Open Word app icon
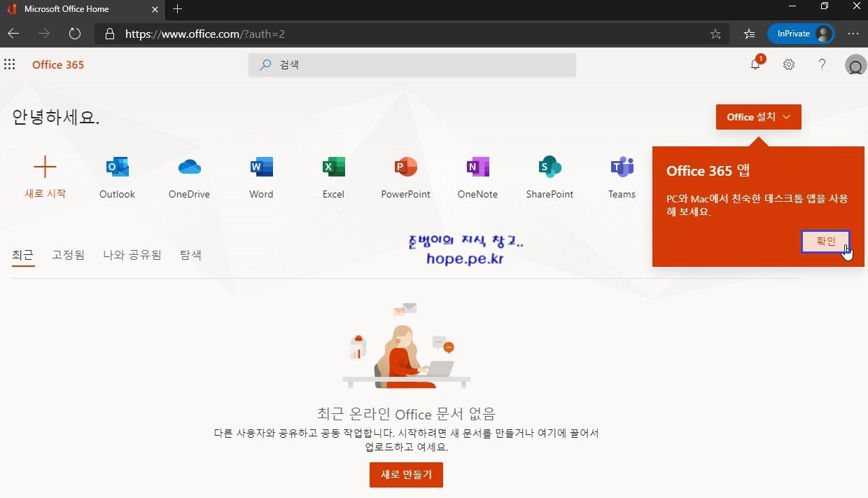868x498 pixels. (x=261, y=167)
